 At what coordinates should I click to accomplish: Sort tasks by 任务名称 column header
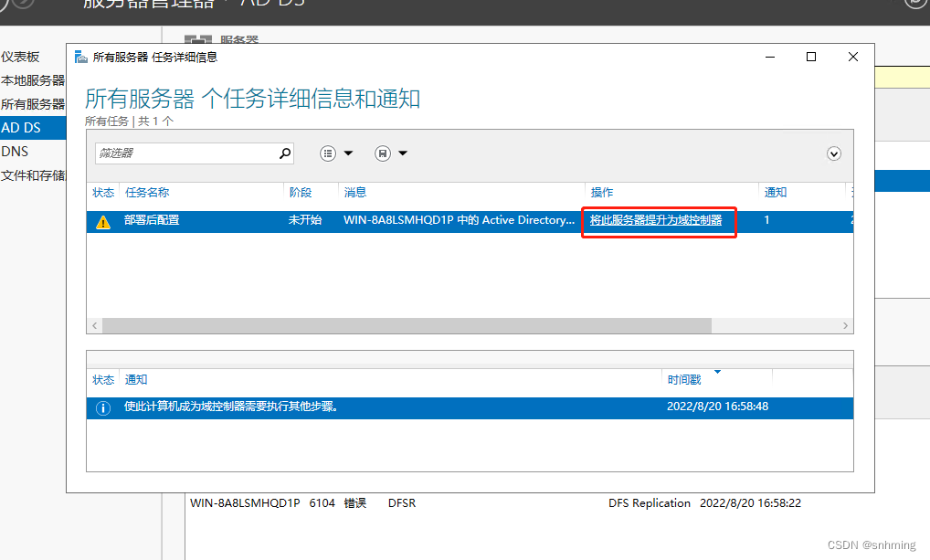[x=147, y=192]
